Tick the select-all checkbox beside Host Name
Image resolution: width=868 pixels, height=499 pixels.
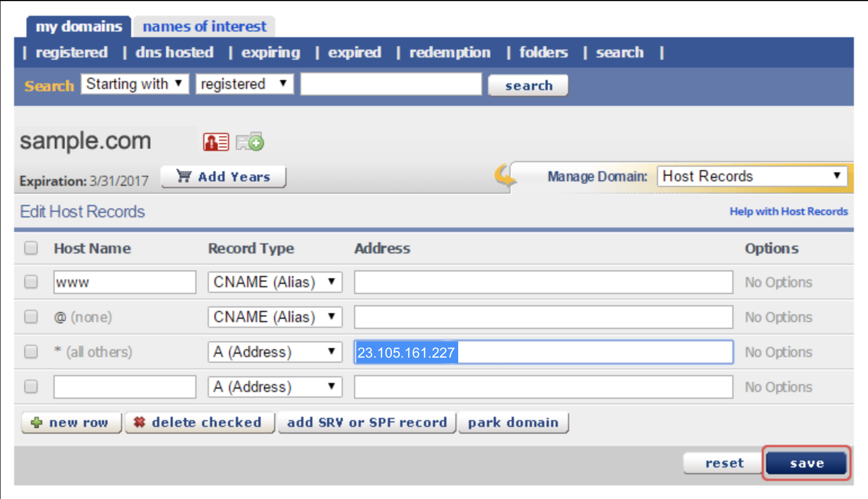pyautogui.click(x=31, y=248)
